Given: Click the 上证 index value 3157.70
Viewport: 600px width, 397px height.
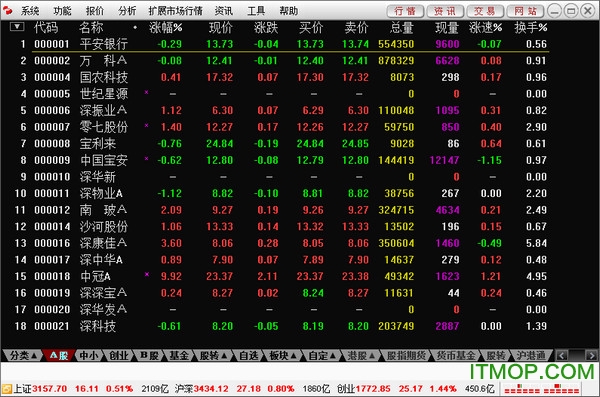Looking at the screenshot, I should click(x=49, y=389).
